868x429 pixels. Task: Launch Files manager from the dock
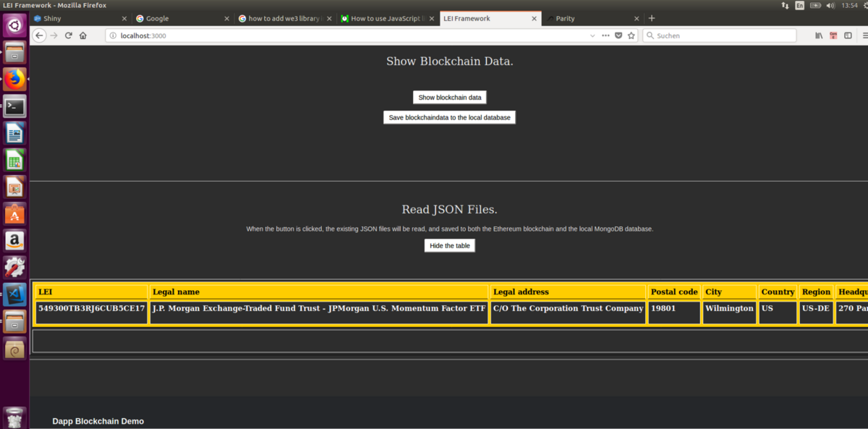point(14,52)
